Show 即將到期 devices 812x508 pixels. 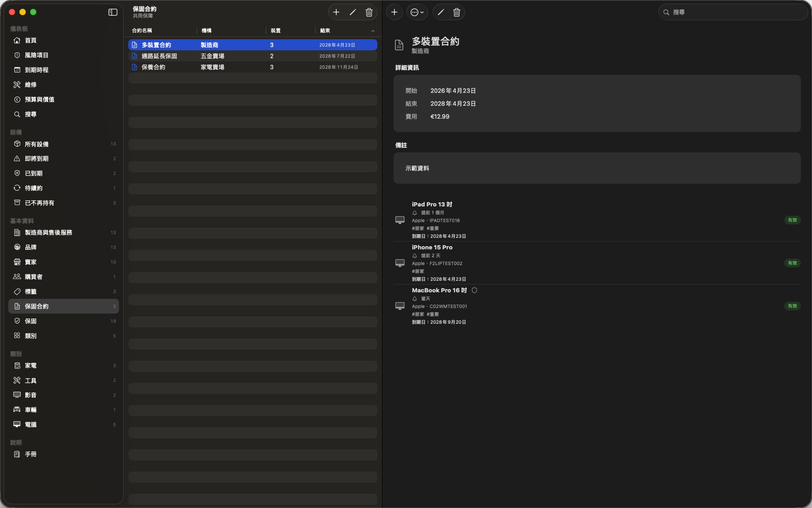point(64,159)
